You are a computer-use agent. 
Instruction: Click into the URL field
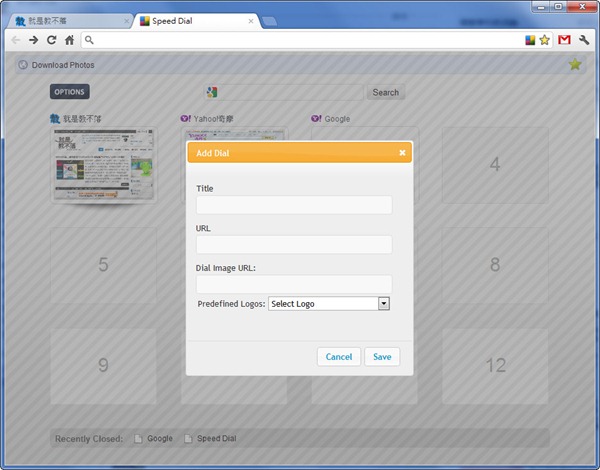[x=294, y=245]
